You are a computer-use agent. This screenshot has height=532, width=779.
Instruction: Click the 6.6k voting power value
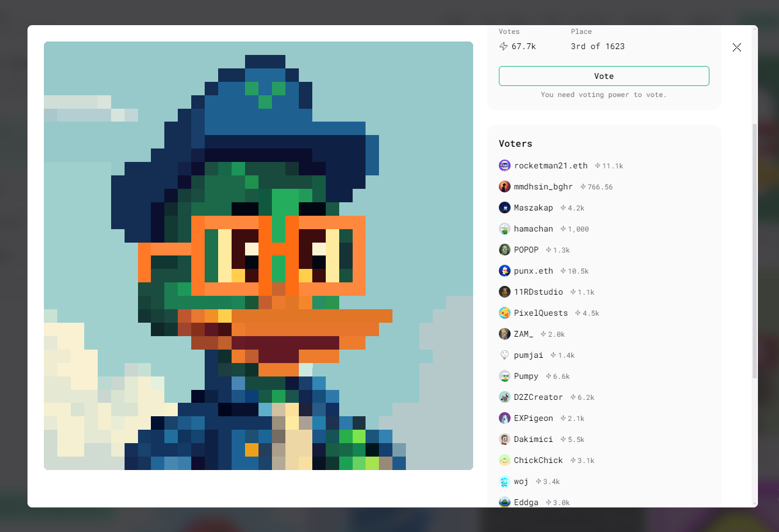(561, 376)
